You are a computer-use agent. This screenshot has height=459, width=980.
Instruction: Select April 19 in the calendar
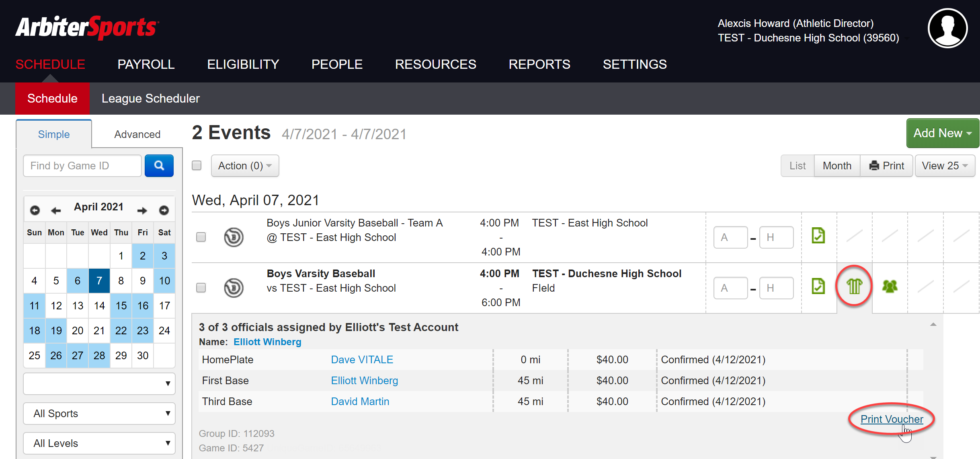[56, 331]
